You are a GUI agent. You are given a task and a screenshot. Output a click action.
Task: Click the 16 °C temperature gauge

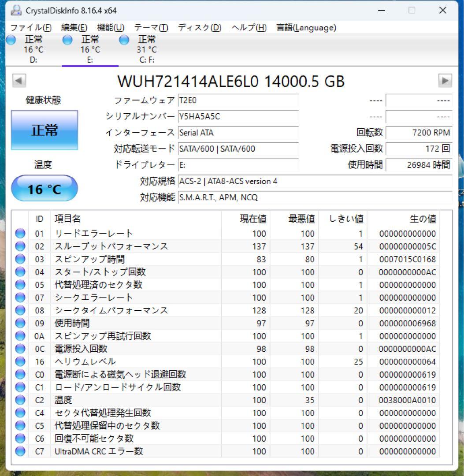[44, 188]
